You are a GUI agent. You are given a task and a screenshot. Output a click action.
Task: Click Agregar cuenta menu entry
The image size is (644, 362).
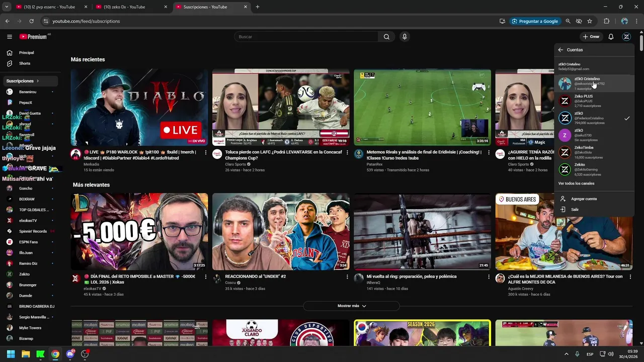tap(594, 199)
